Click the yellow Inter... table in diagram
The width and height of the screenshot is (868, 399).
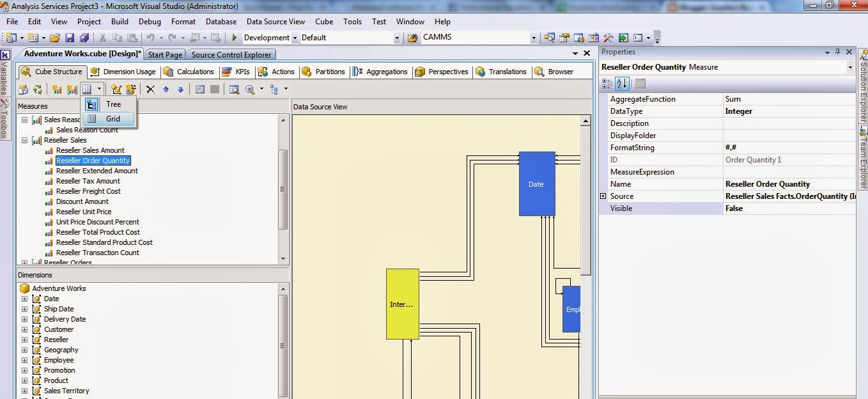coord(403,304)
